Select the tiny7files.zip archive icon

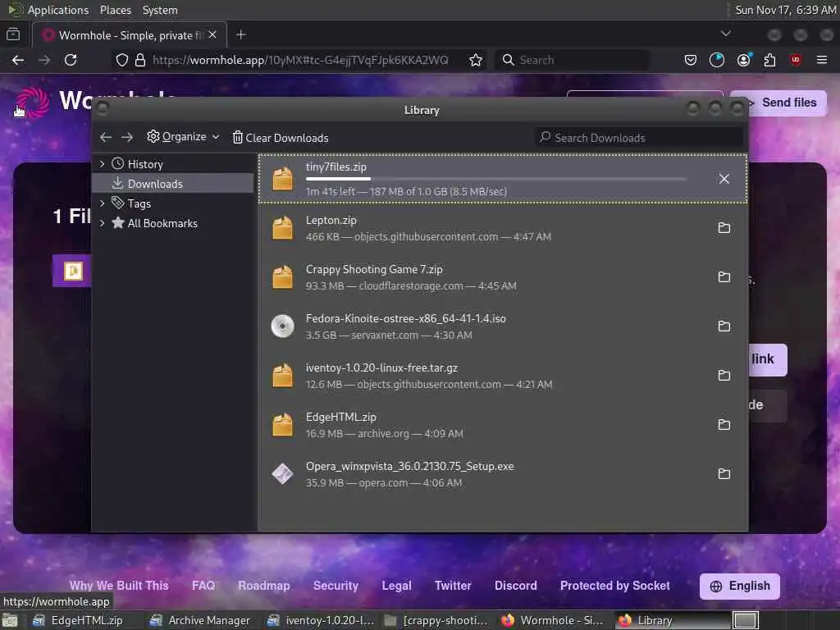[282, 179]
